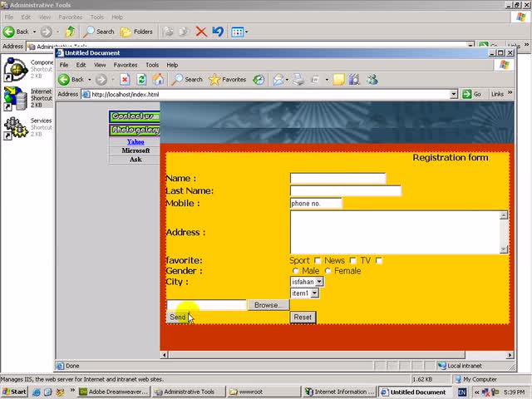Open Edit menu in Untitled Document

[81, 65]
